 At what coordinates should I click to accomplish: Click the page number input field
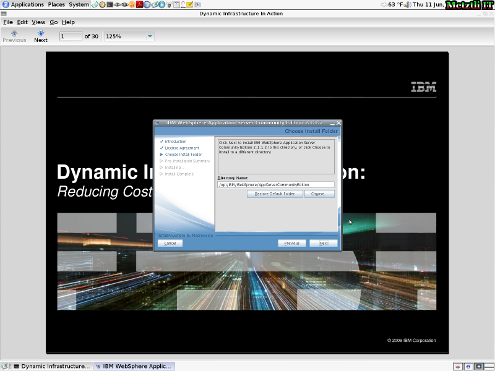(70, 36)
